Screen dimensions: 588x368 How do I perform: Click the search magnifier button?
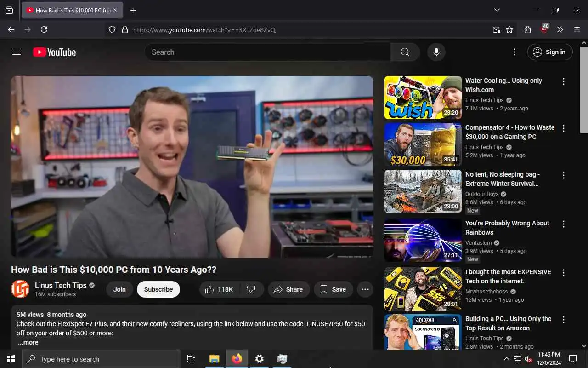coord(405,52)
